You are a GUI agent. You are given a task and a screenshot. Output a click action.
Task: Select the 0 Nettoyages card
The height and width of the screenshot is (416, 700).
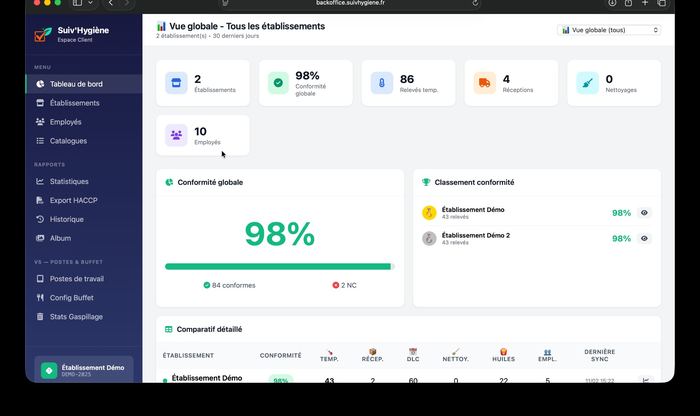click(x=614, y=83)
